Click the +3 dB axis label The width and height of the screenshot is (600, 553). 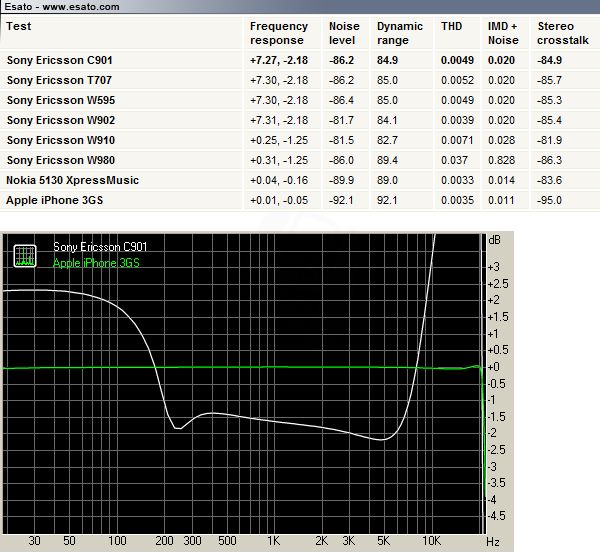tap(494, 266)
